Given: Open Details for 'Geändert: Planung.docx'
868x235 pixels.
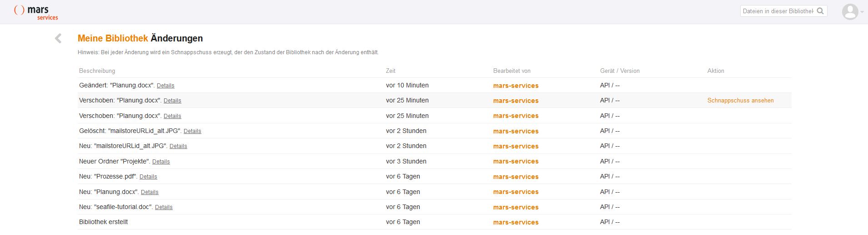Looking at the screenshot, I should 166,86.
